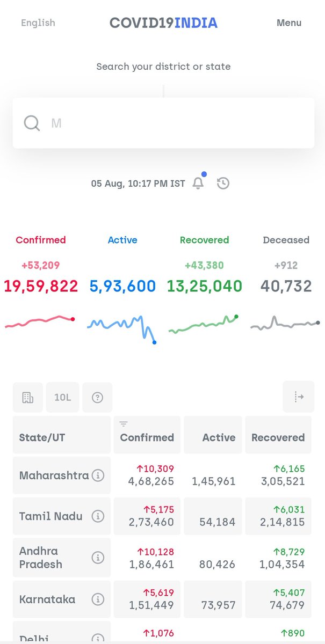Change language from English

pyautogui.click(x=38, y=23)
